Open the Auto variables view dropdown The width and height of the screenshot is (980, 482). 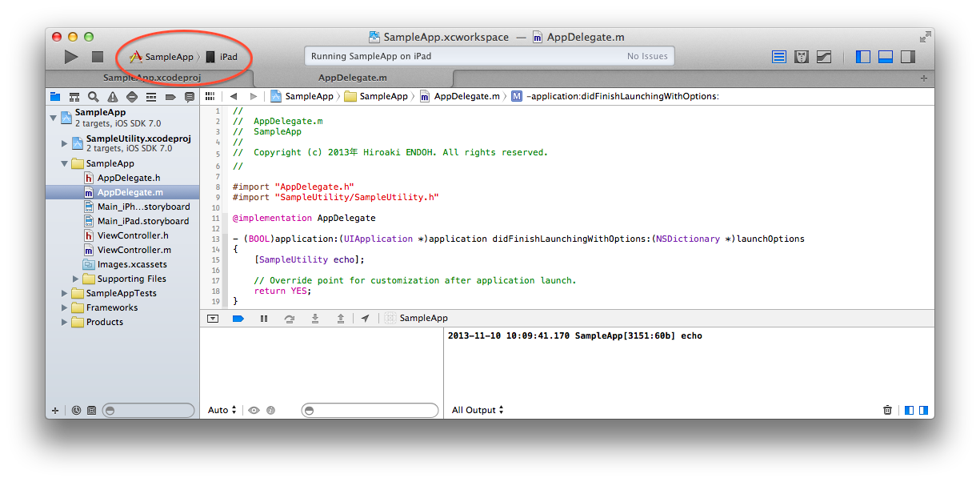click(222, 410)
